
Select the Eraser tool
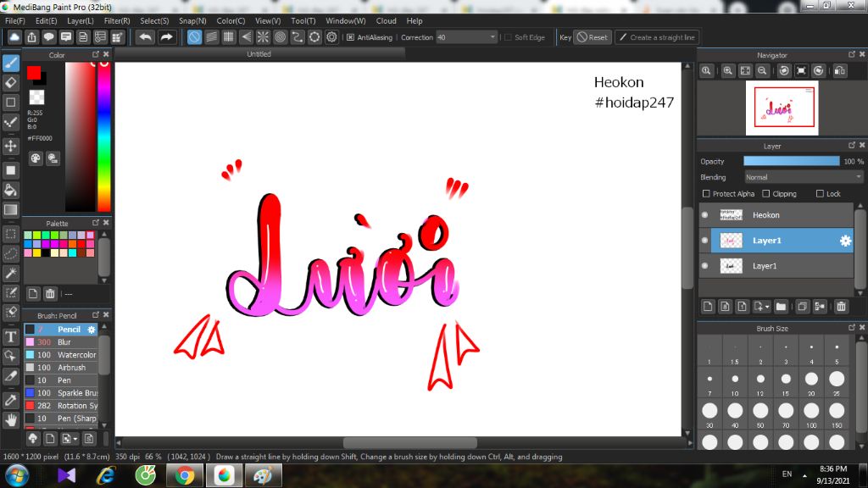10,83
